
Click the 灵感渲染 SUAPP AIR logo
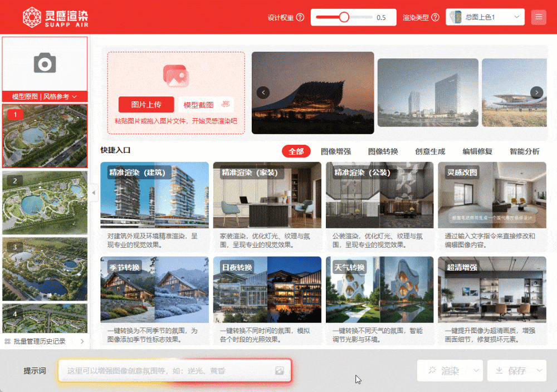pyautogui.click(x=55, y=17)
